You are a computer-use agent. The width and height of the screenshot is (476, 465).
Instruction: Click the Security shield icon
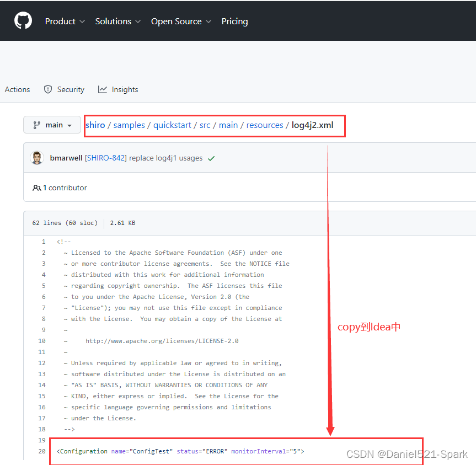[47, 89]
